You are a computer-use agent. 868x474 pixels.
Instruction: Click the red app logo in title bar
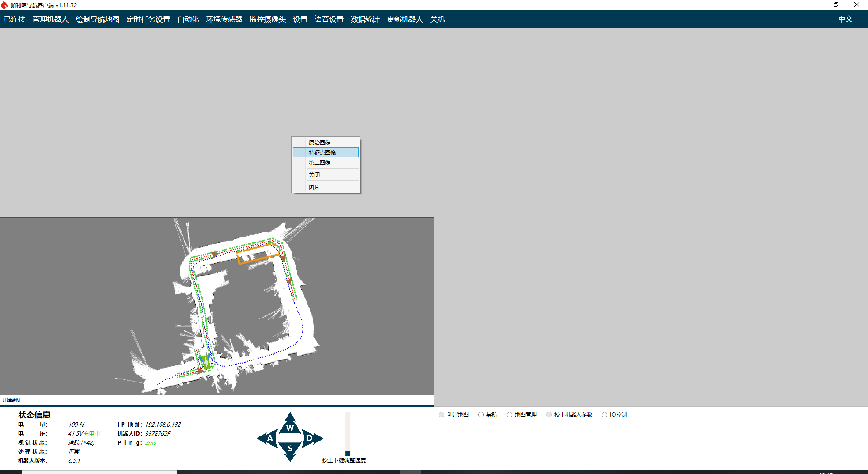pyautogui.click(x=5, y=5)
